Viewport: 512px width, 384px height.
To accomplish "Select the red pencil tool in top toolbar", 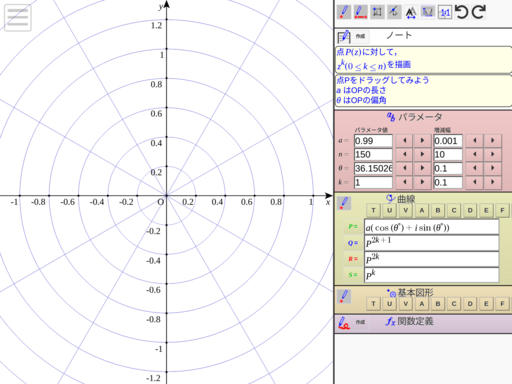I will coord(344,12).
